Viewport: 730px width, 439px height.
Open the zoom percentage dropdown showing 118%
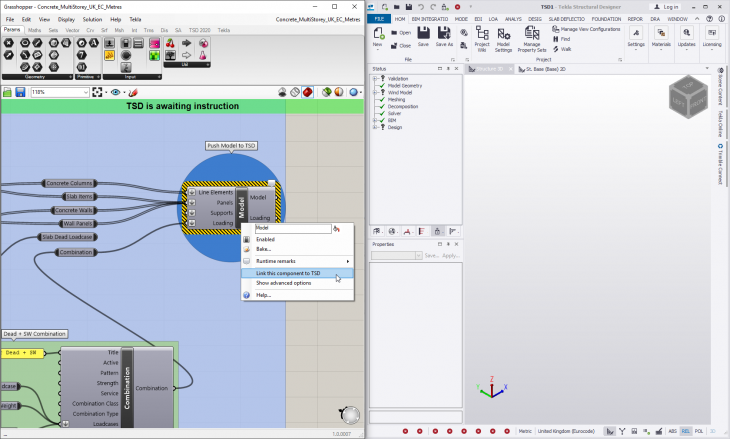tap(86, 92)
